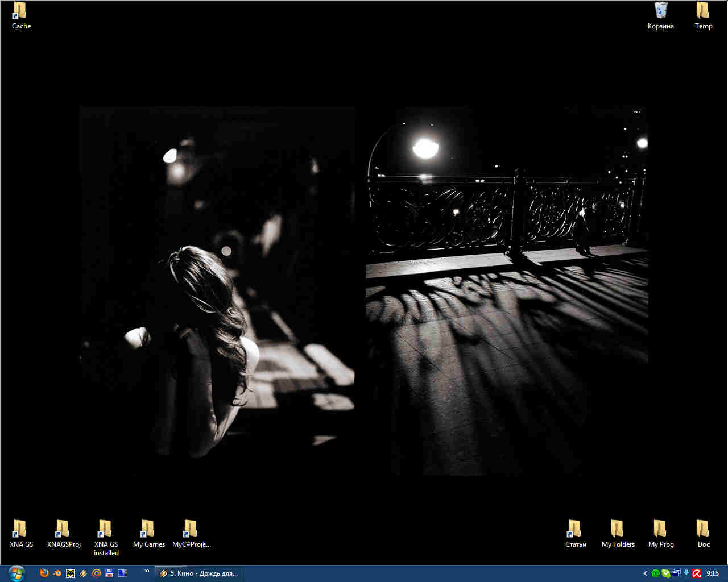Open the Корзина recycle bin icon
This screenshot has width=728, height=582.
[x=661, y=16]
